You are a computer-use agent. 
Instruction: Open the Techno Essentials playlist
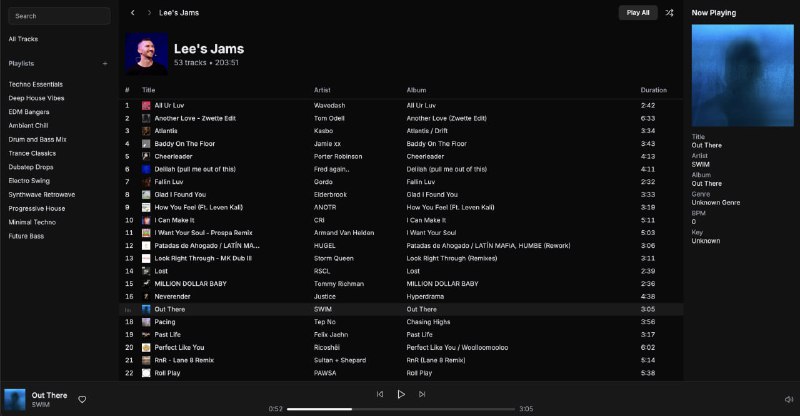(36, 84)
